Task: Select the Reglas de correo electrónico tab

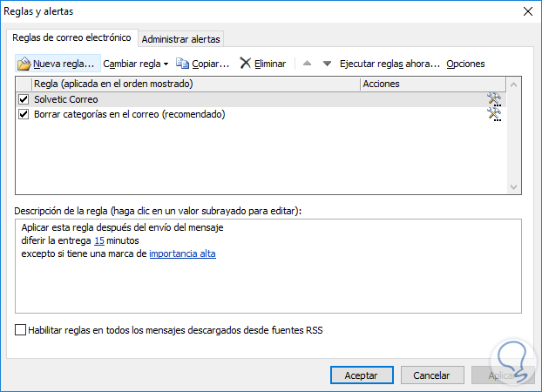Action: click(71, 38)
